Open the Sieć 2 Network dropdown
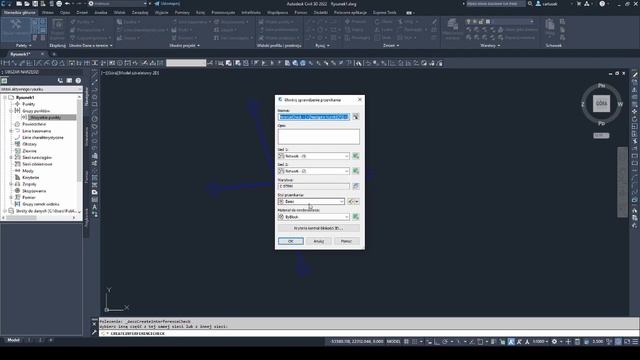This screenshot has height=360, width=640. tap(313, 171)
